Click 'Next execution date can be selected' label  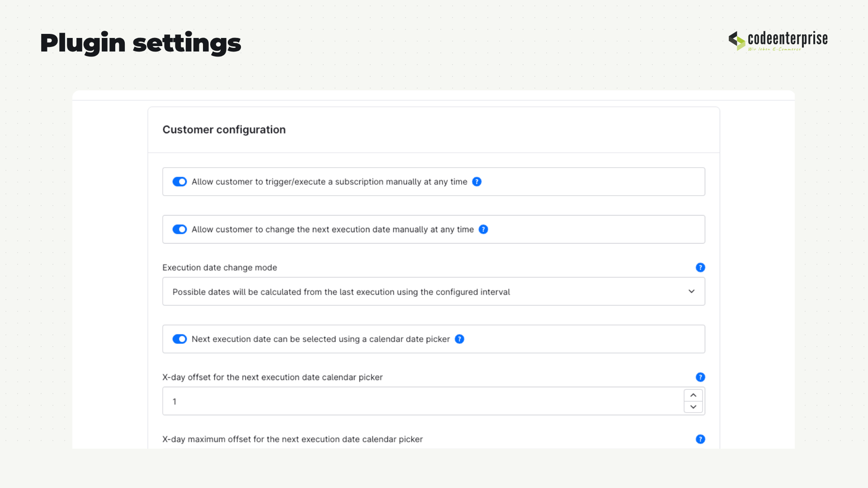click(x=321, y=339)
